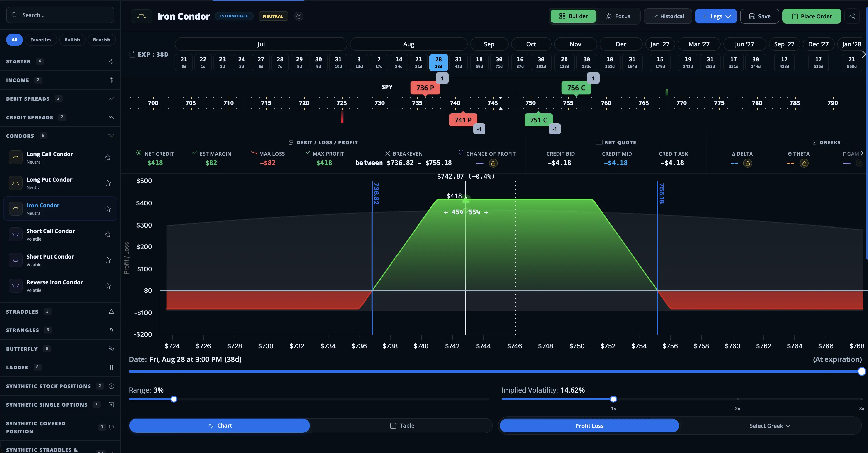The width and height of the screenshot is (868, 453).
Task: Expand the Debit Spreads section
Action: 60,99
